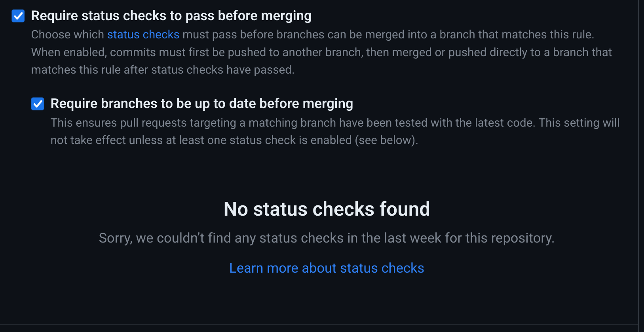
Task: Click the 'Choose which' description text
Action: 67,35
